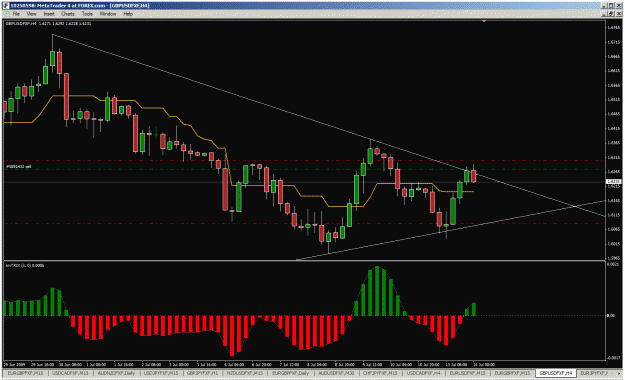The height and width of the screenshot is (380, 625).
Task: Open the Help menu
Action: pyautogui.click(x=128, y=14)
